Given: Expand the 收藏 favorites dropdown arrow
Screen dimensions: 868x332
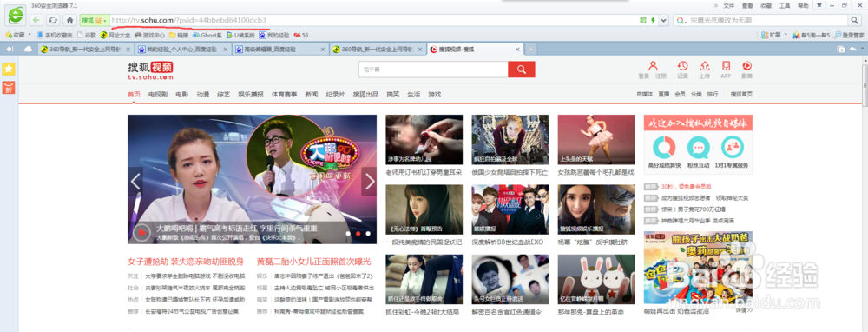Looking at the screenshot, I should pyautogui.click(x=30, y=35).
